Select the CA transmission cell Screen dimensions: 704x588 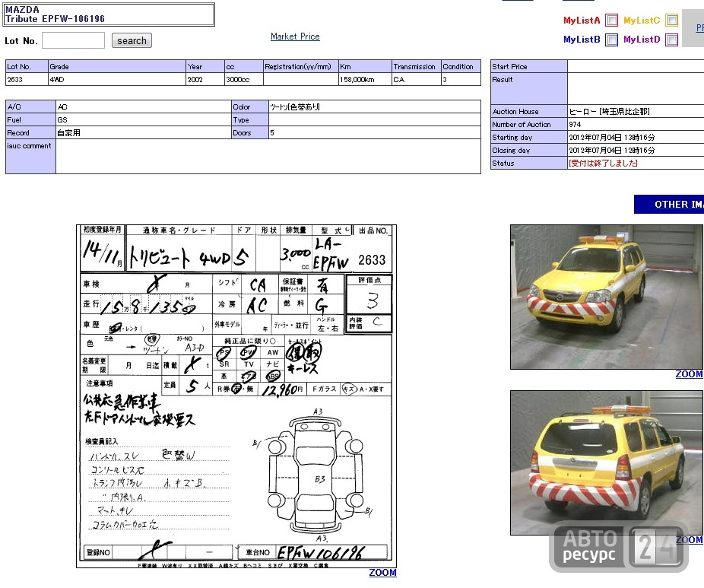(x=416, y=80)
